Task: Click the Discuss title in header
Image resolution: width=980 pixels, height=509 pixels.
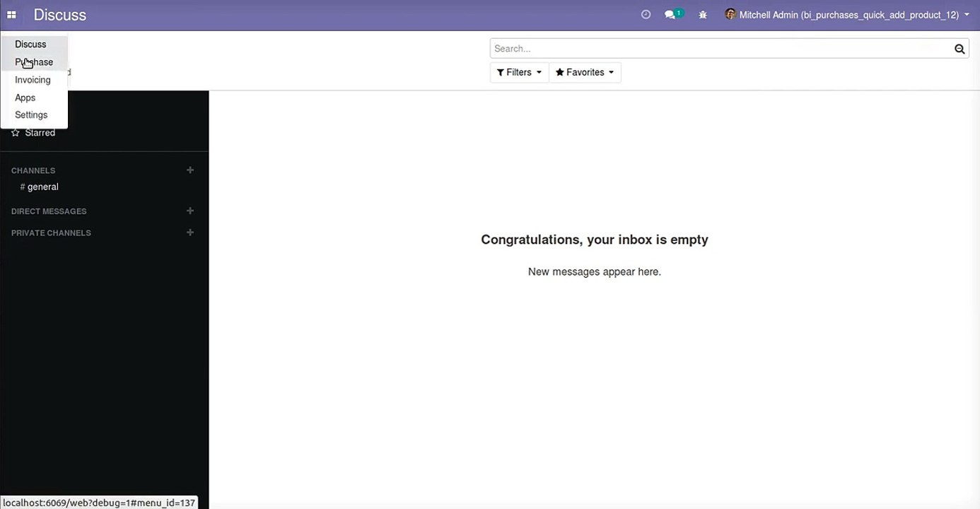Action: pyautogui.click(x=60, y=15)
